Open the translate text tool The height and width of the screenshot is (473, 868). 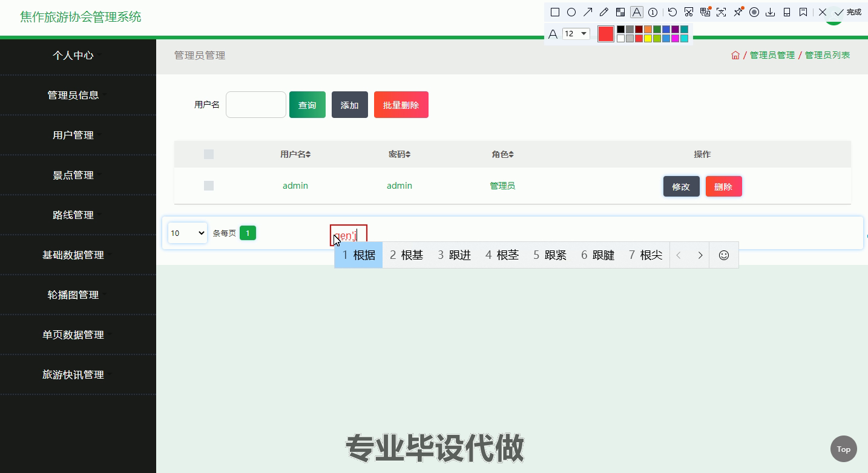[705, 12]
